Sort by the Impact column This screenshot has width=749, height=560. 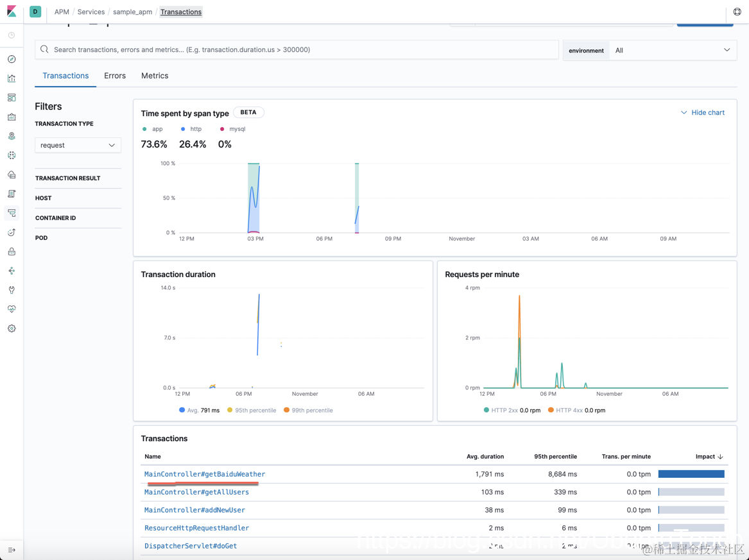point(709,456)
